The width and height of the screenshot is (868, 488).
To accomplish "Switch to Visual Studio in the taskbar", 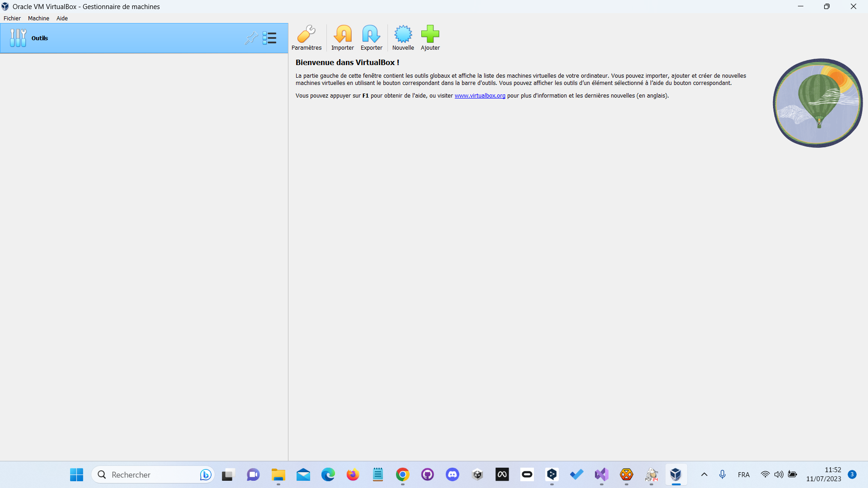I will [601, 474].
